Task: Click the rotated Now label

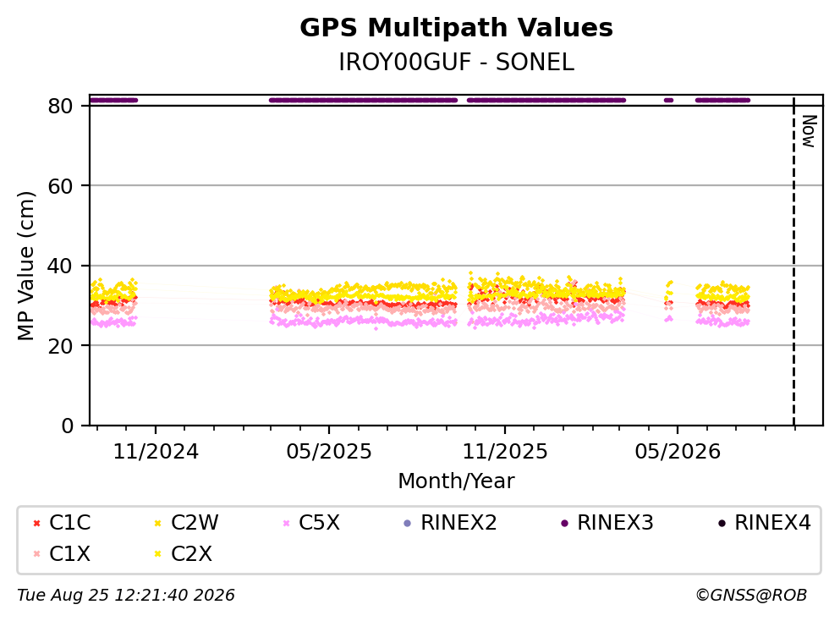Action: click(809, 131)
